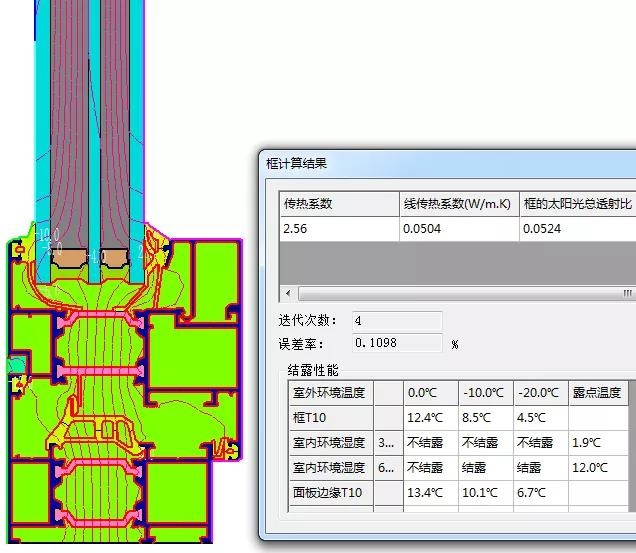Select the 框T10 row label

pyautogui.click(x=331, y=418)
